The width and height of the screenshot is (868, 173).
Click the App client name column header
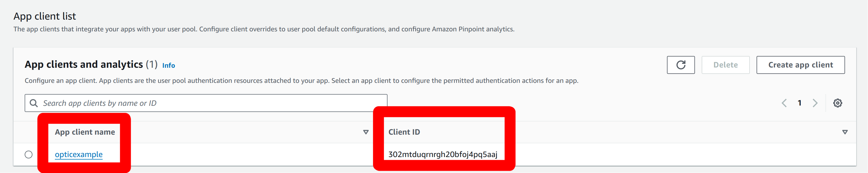85,132
